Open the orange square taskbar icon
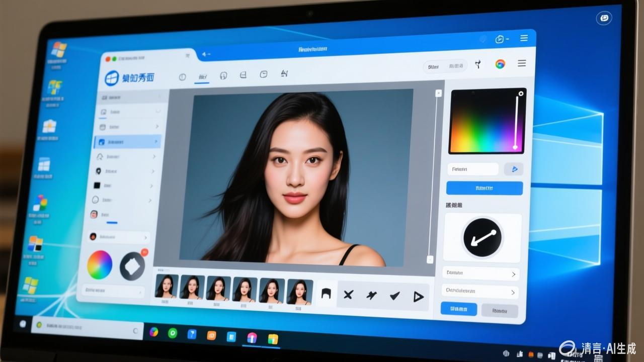Viewport: 644px width, 362px height. (211, 336)
